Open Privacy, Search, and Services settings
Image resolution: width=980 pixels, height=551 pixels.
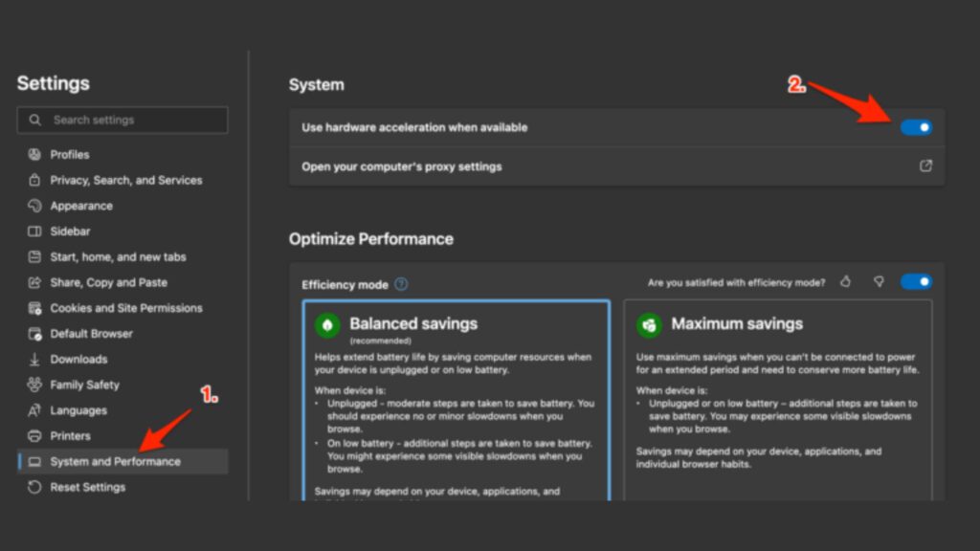(x=125, y=180)
